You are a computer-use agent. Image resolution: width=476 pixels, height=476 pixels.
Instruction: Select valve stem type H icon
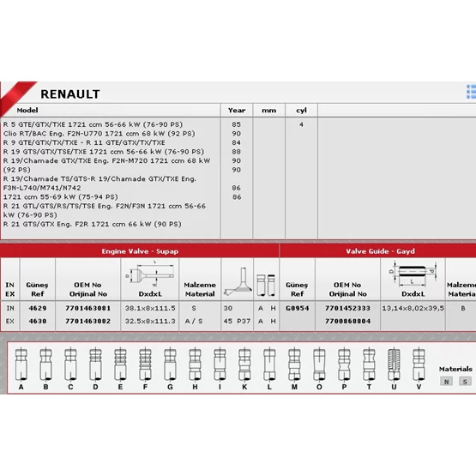tap(195, 365)
